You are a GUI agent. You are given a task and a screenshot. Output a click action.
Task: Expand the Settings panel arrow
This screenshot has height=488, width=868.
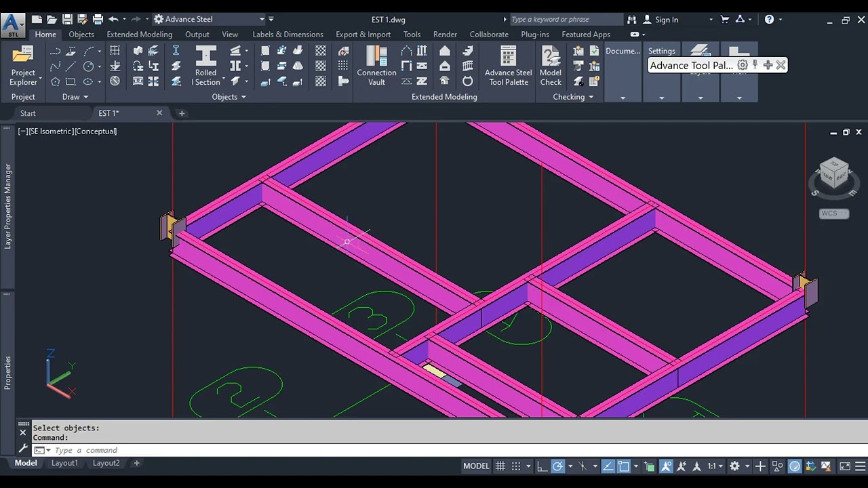tap(662, 98)
